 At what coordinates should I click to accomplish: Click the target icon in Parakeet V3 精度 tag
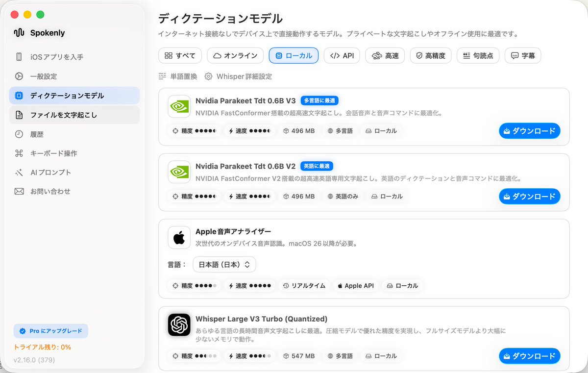pos(175,131)
